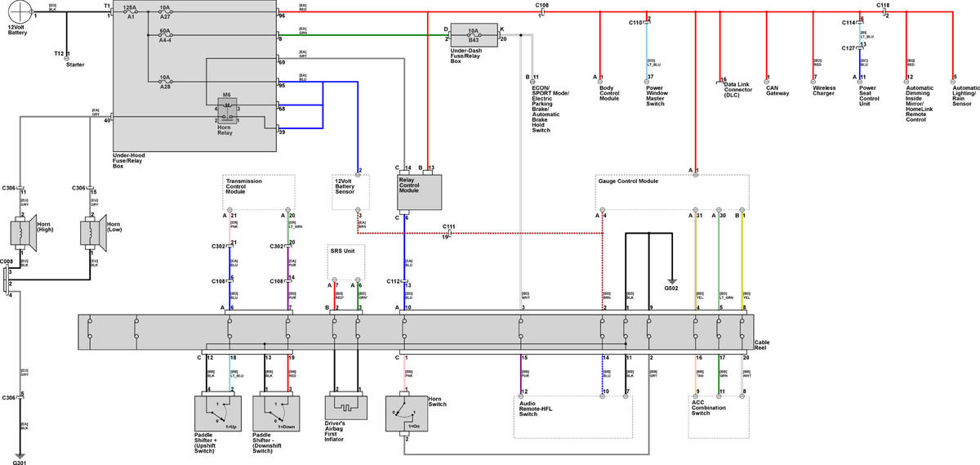Viewport: 980px width, 465px height.
Task: Click the CAN Gateway label
Action: (779, 90)
